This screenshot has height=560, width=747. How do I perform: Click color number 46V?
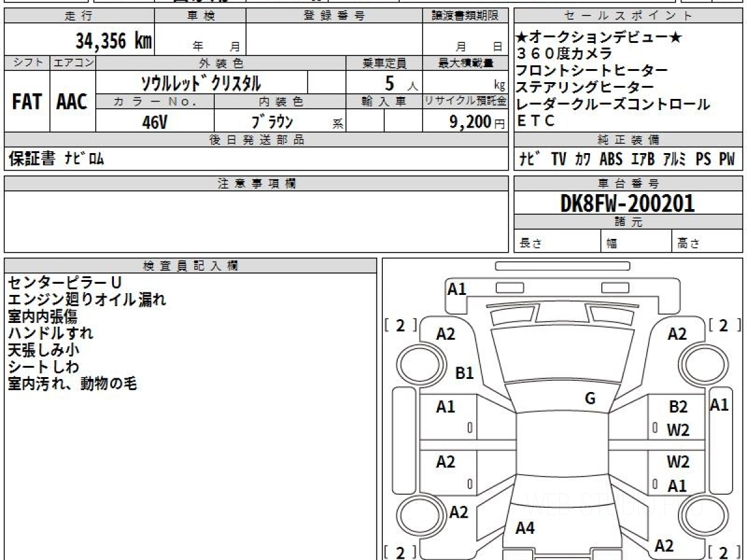154,123
